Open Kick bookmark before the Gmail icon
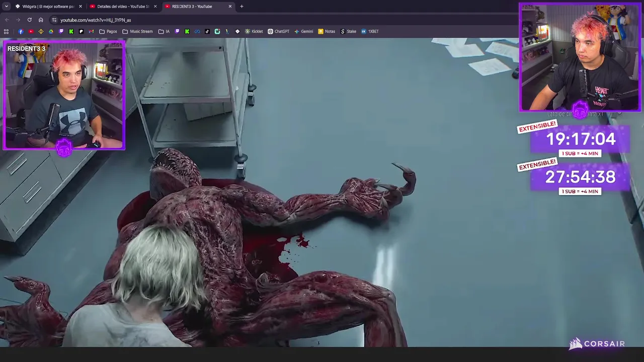The width and height of the screenshot is (644, 362). (71, 31)
